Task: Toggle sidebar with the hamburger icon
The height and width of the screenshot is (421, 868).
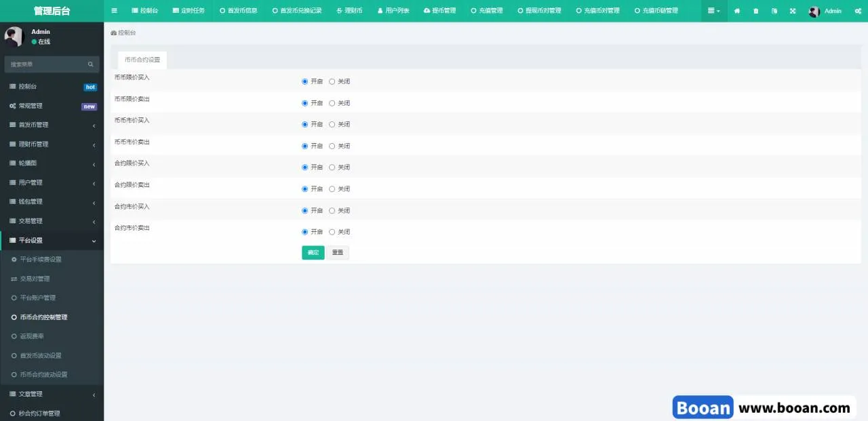Action: click(x=114, y=11)
